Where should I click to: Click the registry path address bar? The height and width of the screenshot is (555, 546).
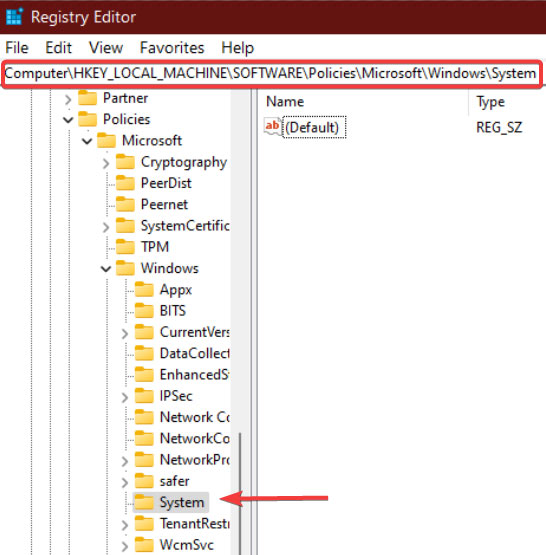tap(272, 74)
